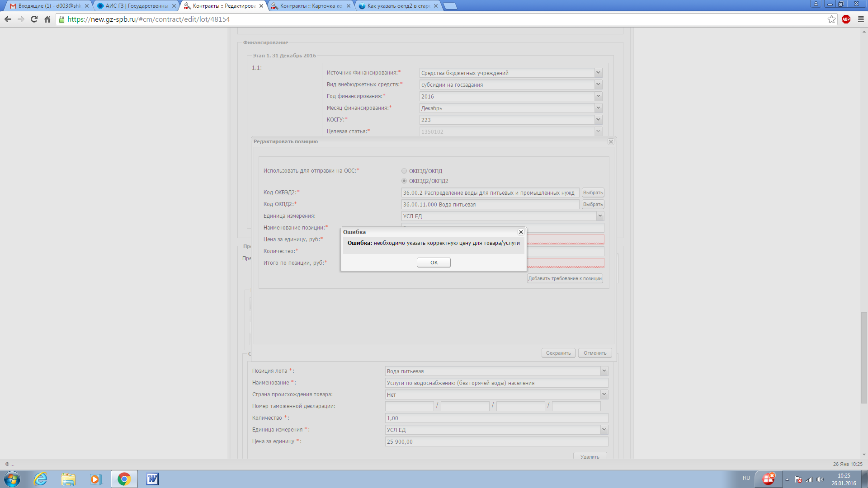Viewport: 868px width, 488px height.
Task: Click first Номер таможенной декларации field
Action: [409, 406]
